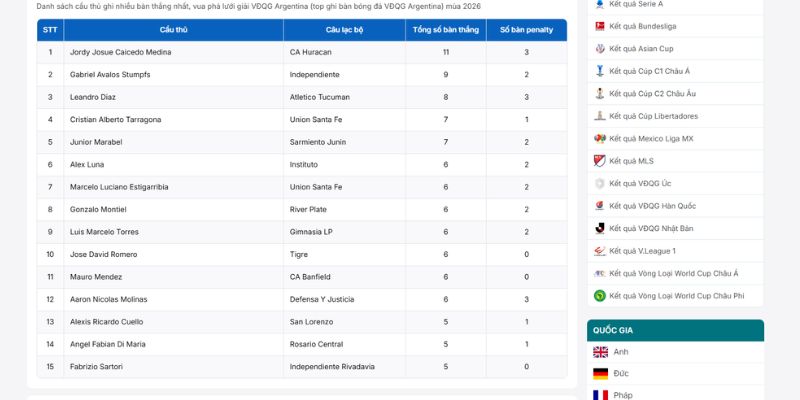Open Kết quả Serie A link
Screen dimensions: 800x400
pos(636,4)
